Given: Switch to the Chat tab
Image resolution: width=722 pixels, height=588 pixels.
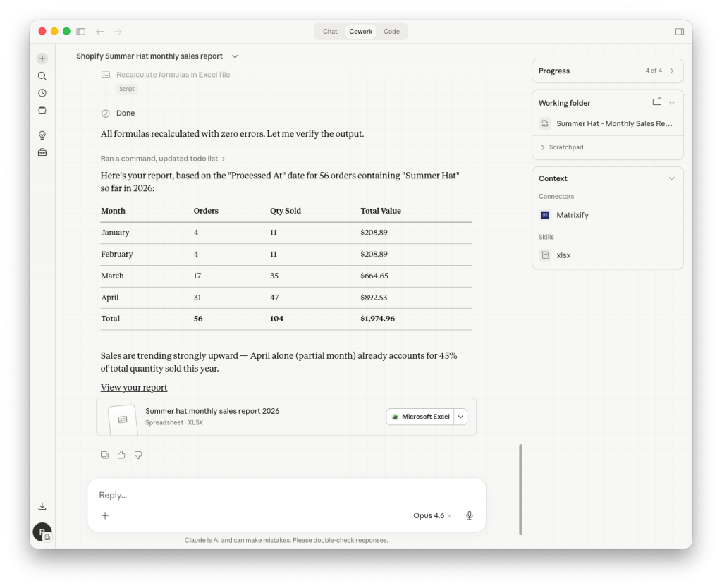Looking at the screenshot, I should 329,31.
